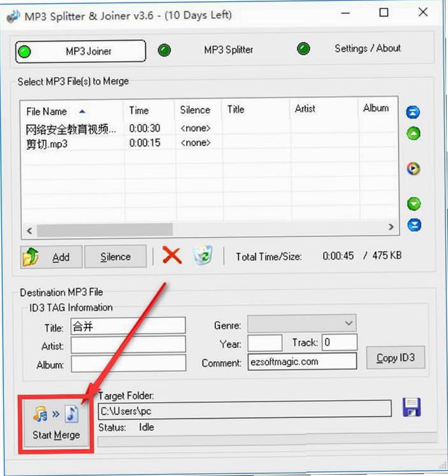
Task: Click the Title input field containing 合并
Action: pyautogui.click(x=128, y=326)
